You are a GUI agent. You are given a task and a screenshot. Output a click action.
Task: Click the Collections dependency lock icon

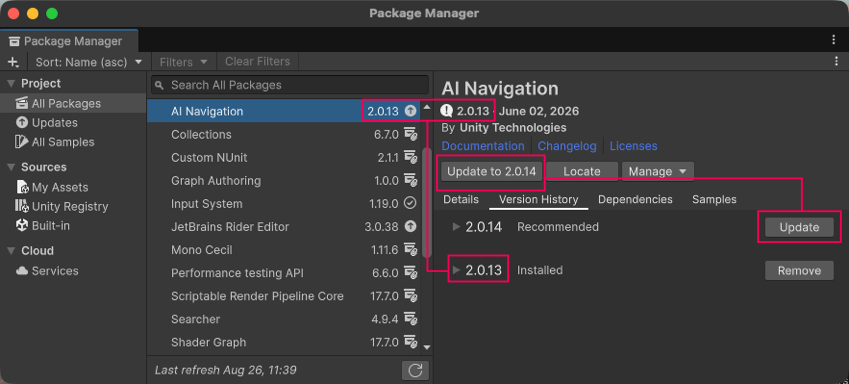tap(410, 134)
